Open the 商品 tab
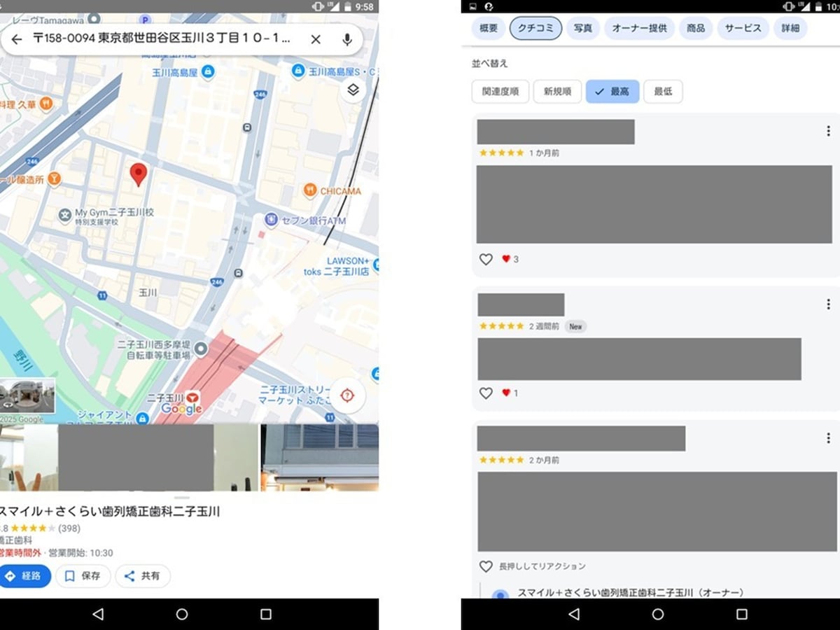Image resolution: width=840 pixels, height=630 pixels. (x=696, y=29)
